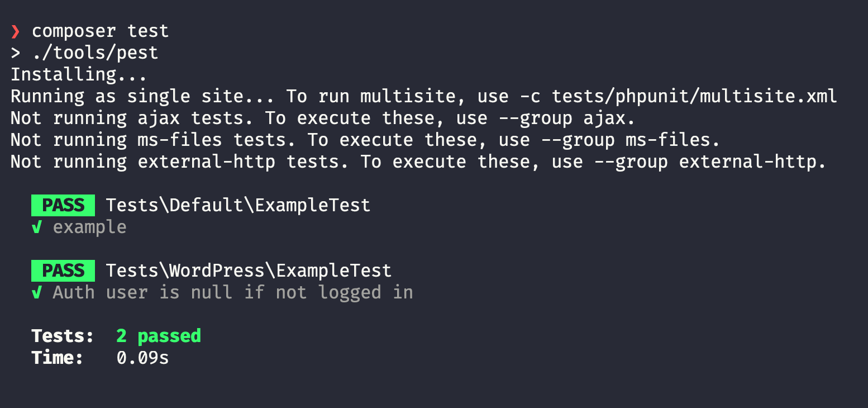Click the "tests/phpunit/multisite.xml" file path
This screenshot has width=868, height=408.
point(694,96)
